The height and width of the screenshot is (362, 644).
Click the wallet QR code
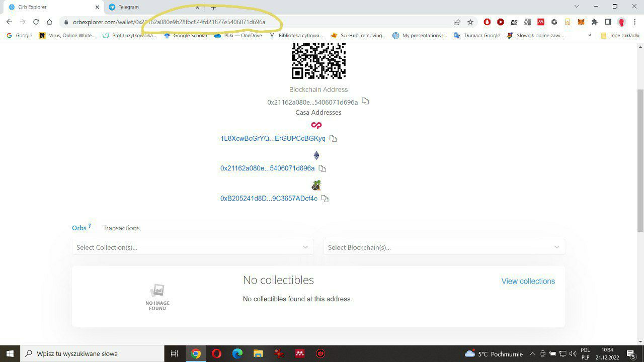[318, 61]
